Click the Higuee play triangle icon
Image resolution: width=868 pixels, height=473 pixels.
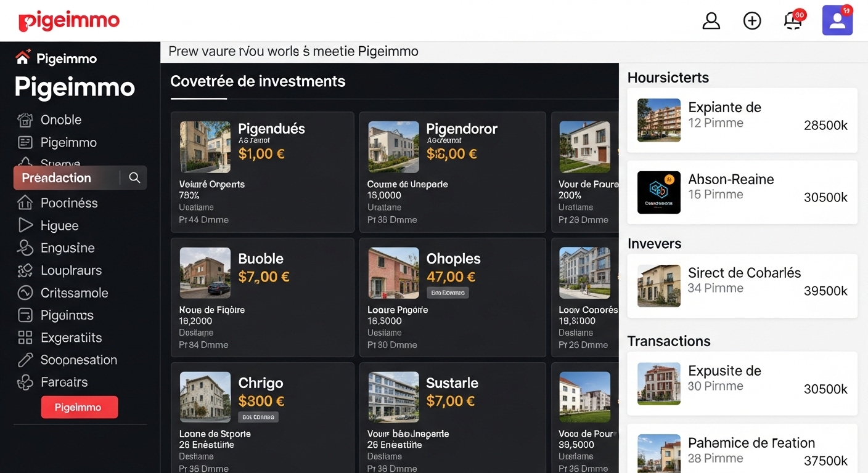tap(25, 225)
